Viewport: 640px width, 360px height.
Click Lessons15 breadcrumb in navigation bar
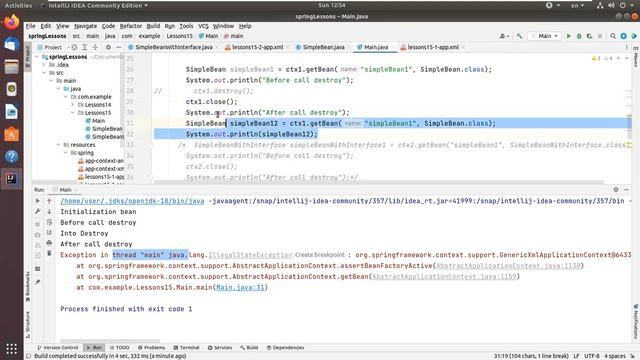[179, 36]
